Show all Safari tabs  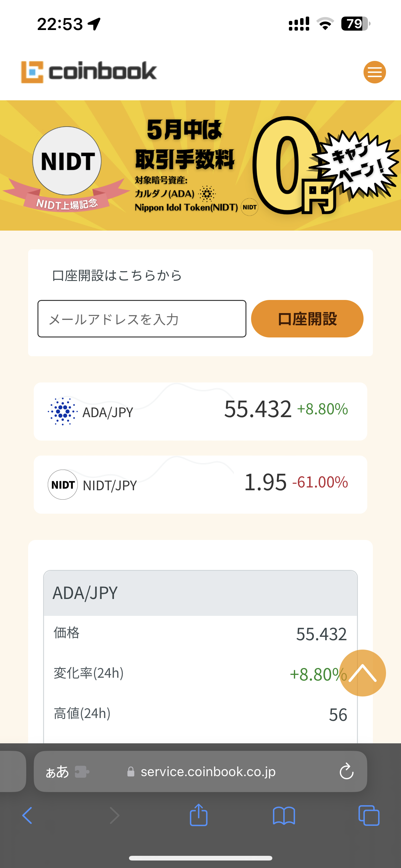tap(369, 816)
